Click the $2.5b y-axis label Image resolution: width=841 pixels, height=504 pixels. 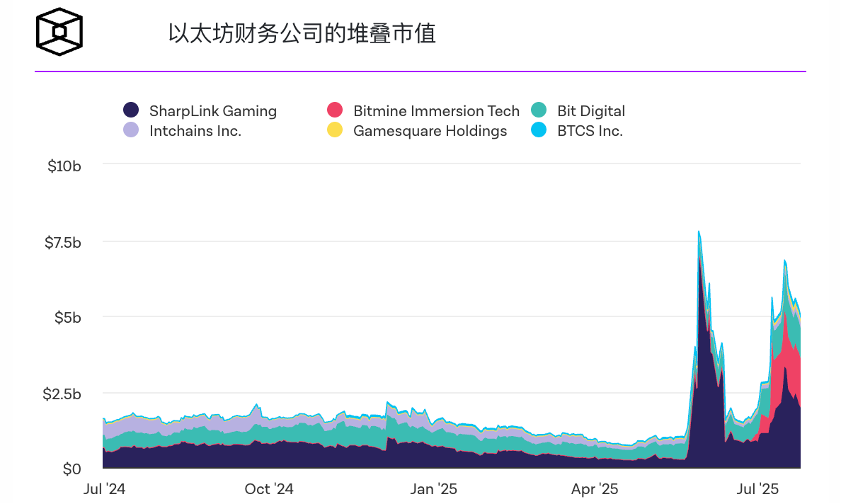coord(62,394)
